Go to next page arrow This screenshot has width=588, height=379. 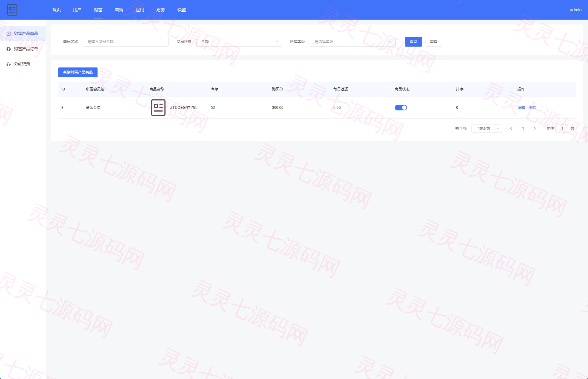click(535, 128)
